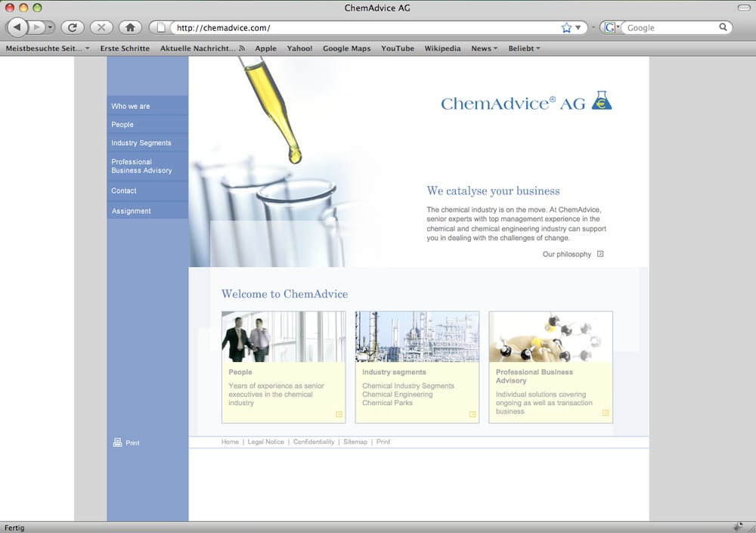Click the arrow icon in the People card
This screenshot has width=756, height=533.
(339, 414)
